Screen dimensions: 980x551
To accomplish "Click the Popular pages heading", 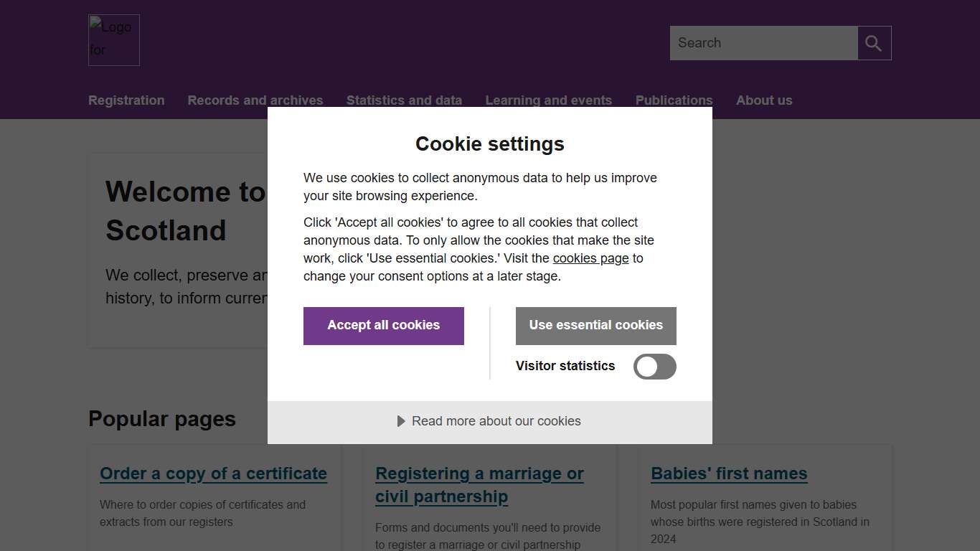I will 162,419.
